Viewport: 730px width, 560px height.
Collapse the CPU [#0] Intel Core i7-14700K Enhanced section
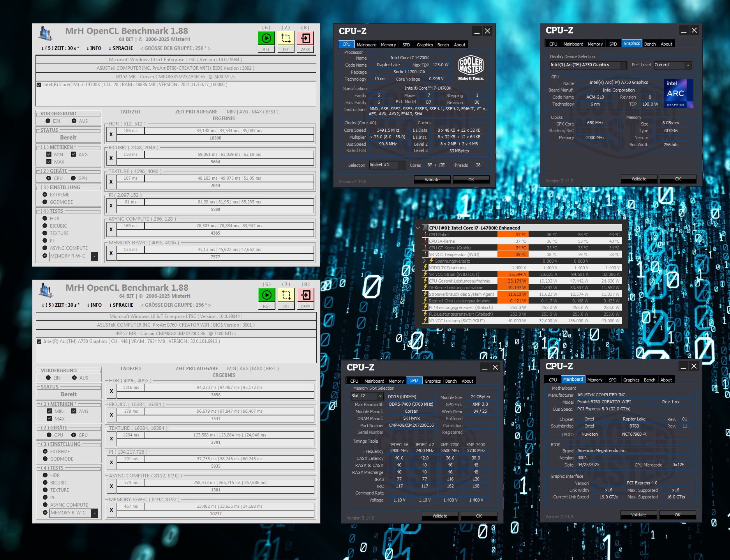click(x=418, y=228)
